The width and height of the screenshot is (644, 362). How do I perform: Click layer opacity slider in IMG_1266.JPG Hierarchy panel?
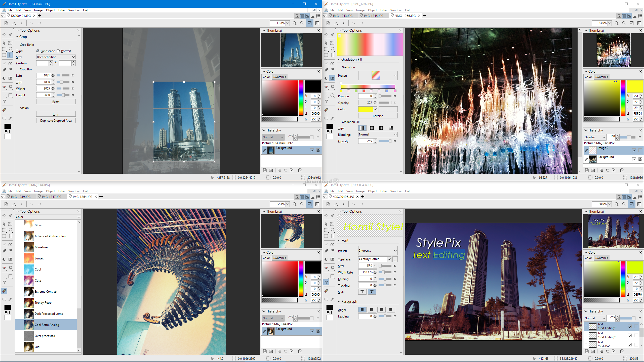[x=628, y=137]
